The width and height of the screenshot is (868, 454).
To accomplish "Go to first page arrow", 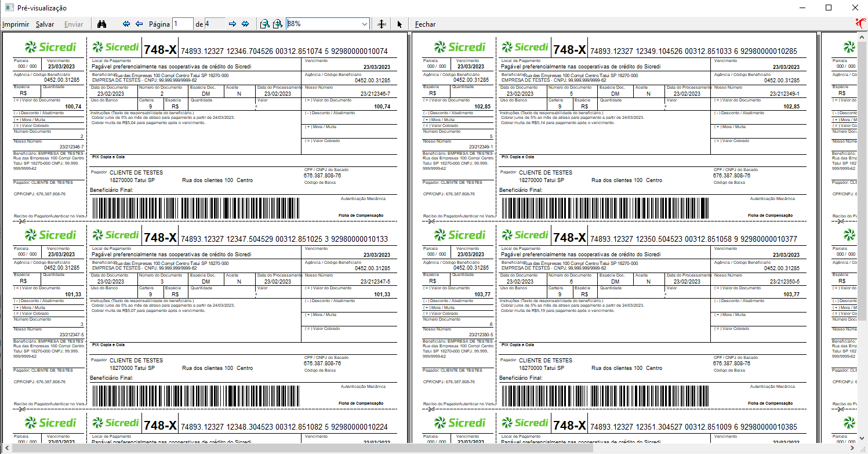I will tap(127, 24).
